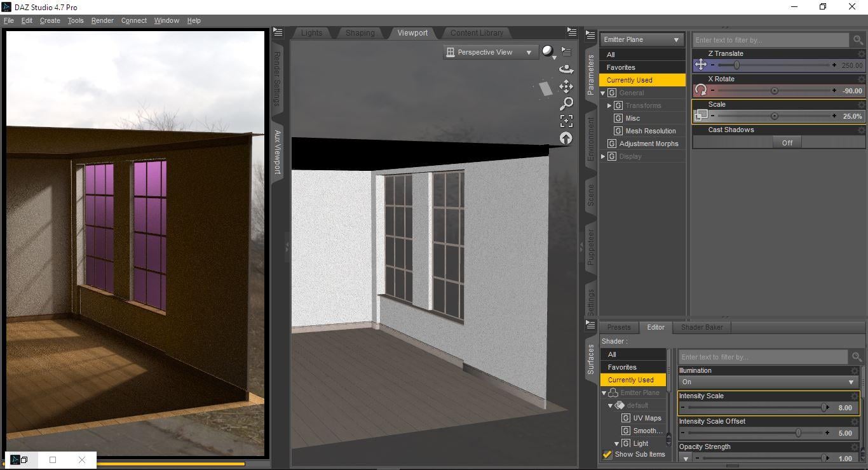Open Illumination settings gear

click(x=855, y=371)
